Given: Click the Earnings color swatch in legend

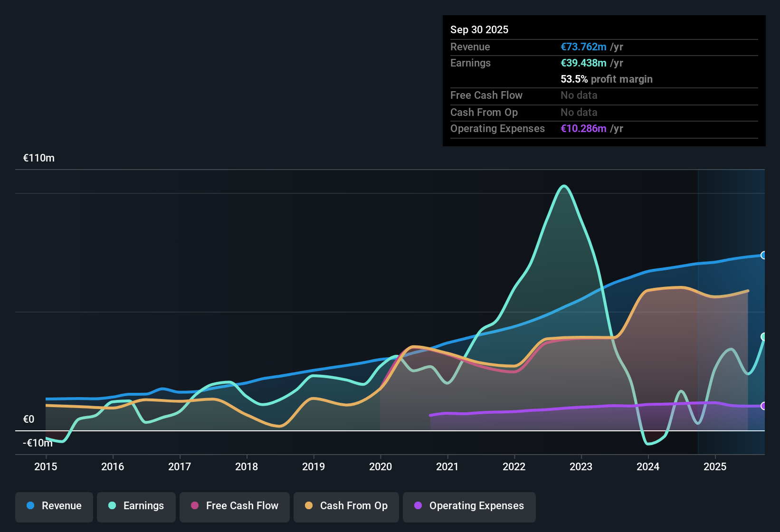Looking at the screenshot, I should pyautogui.click(x=112, y=506).
